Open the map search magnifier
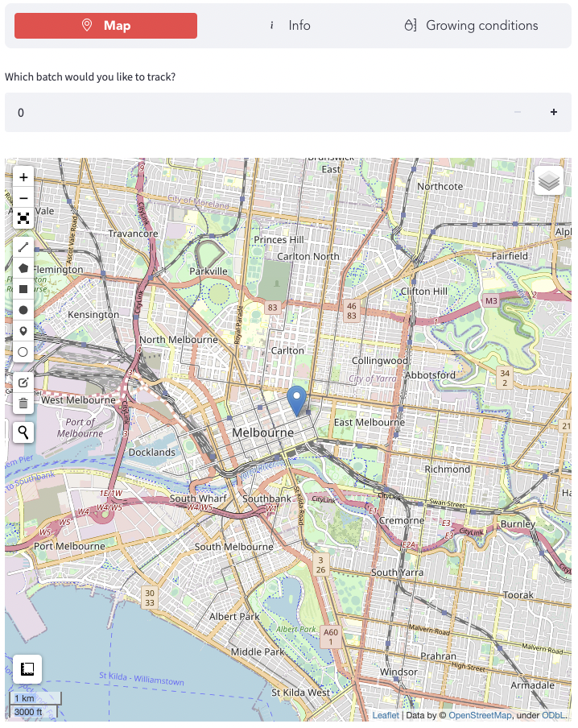 23,432
